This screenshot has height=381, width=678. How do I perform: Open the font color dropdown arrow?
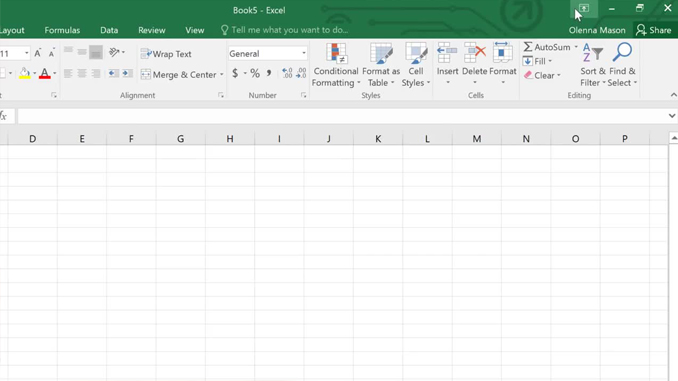(54, 74)
